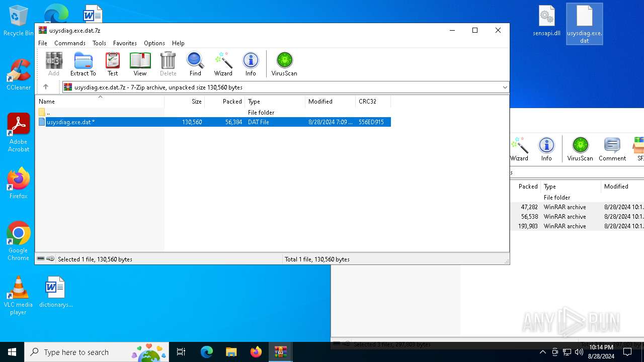Click row with packed size 47,282
This screenshot has height=362, width=644.
[577, 207]
